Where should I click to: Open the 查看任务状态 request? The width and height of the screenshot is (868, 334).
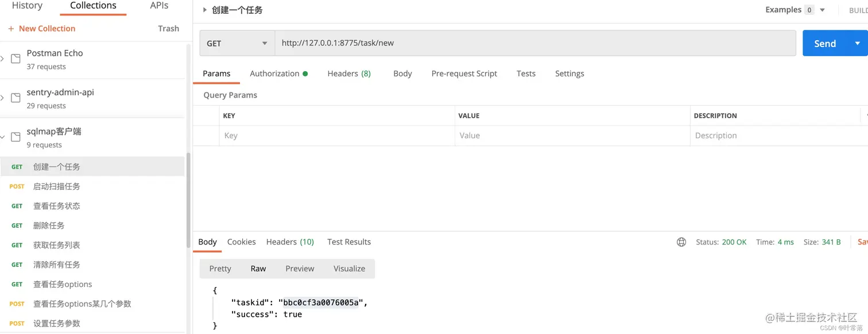pyautogui.click(x=92, y=206)
